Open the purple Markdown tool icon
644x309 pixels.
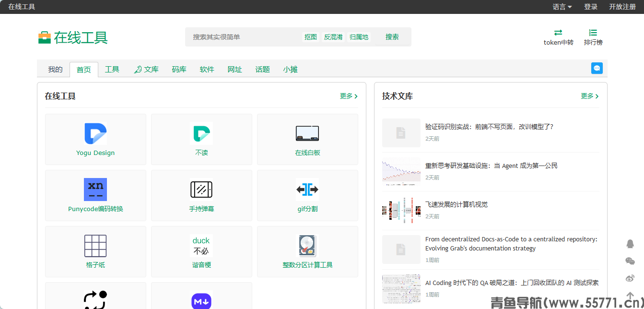(201, 300)
